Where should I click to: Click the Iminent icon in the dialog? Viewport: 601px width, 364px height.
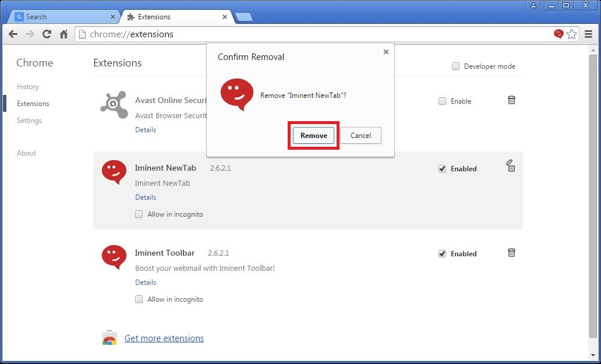(236, 94)
